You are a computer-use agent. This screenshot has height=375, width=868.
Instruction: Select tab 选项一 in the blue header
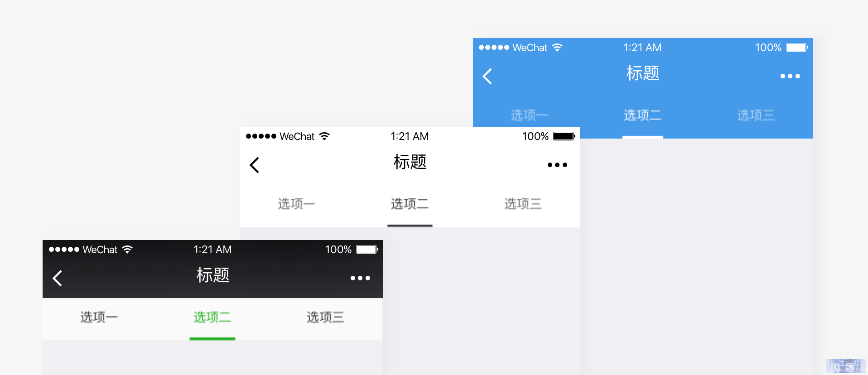pyautogui.click(x=530, y=115)
